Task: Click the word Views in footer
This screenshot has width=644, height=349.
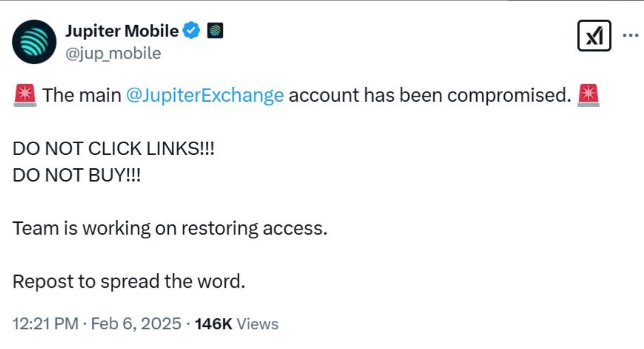Action: coord(257,324)
